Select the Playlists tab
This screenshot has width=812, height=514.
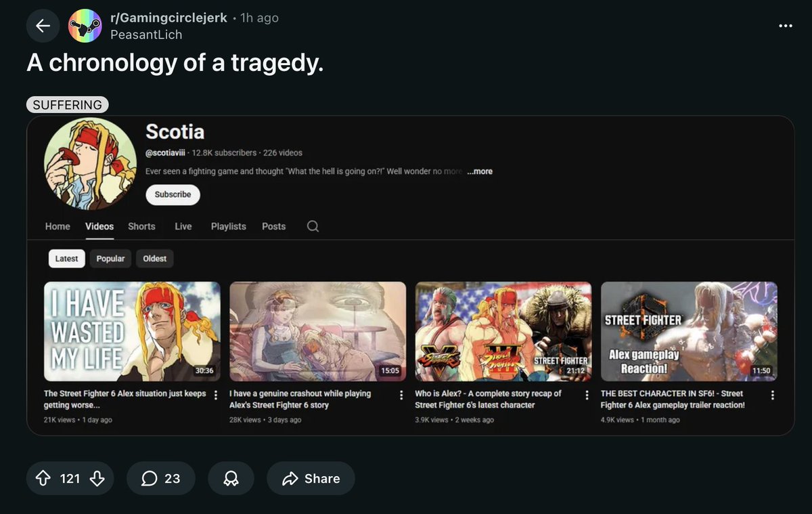228,227
